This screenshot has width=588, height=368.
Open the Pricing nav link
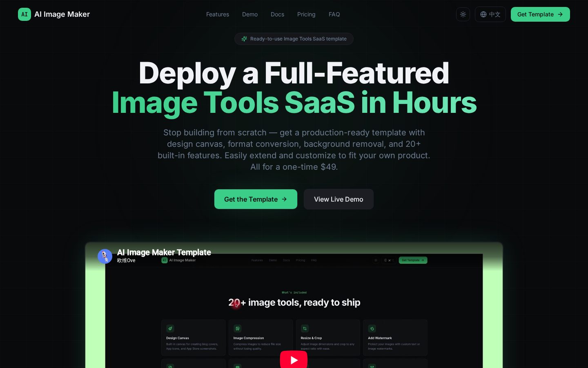(x=306, y=14)
